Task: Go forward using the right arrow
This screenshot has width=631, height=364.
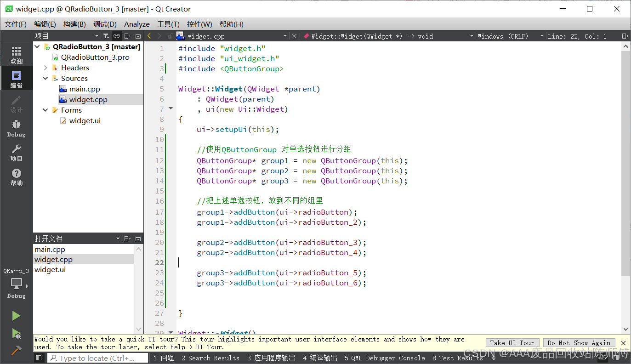Action: [x=159, y=36]
